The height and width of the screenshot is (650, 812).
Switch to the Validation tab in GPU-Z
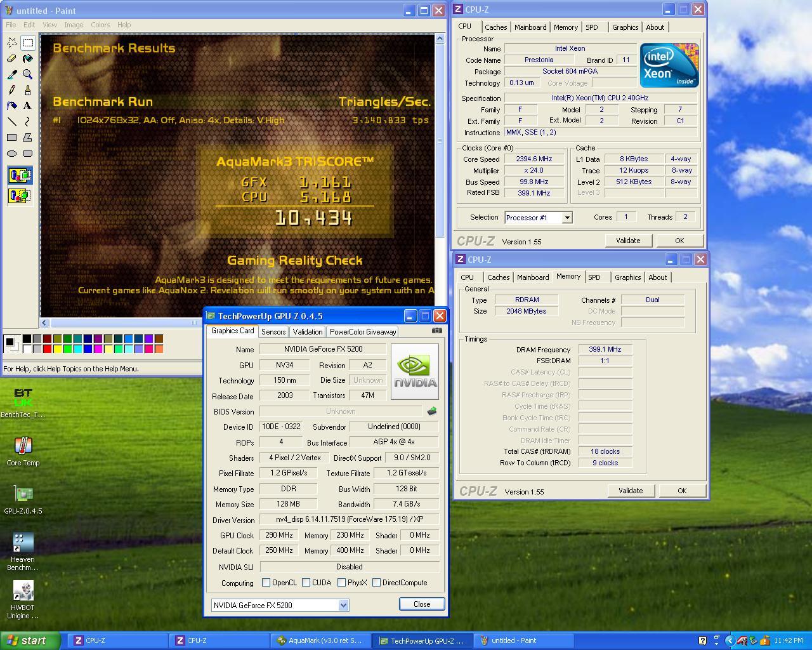click(x=308, y=332)
